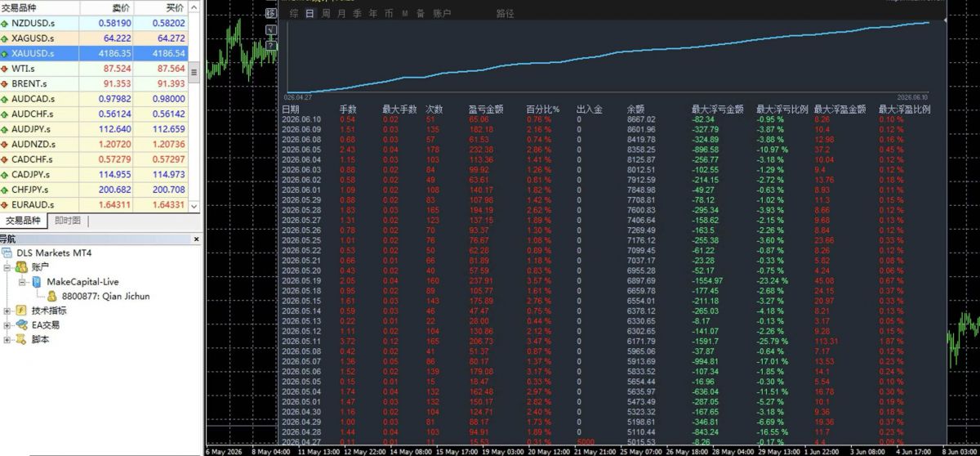Select the 日 daily stats tab
Viewport: 980px width, 456px height.
[310, 14]
